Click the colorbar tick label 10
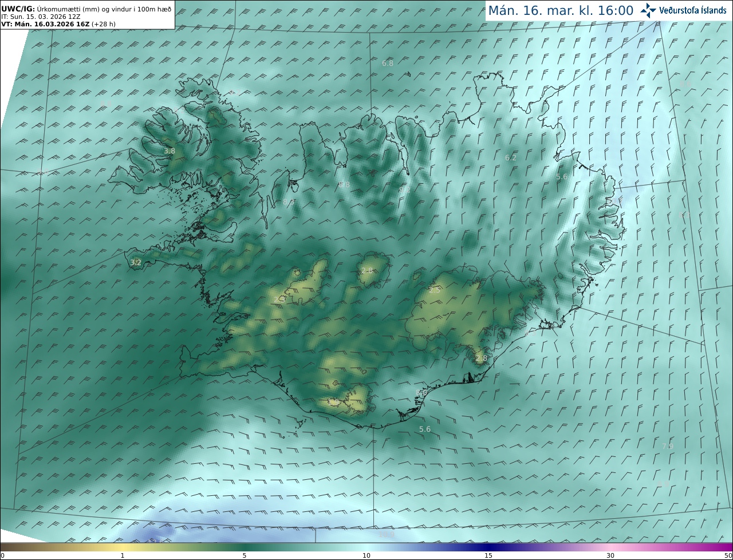 (366, 555)
